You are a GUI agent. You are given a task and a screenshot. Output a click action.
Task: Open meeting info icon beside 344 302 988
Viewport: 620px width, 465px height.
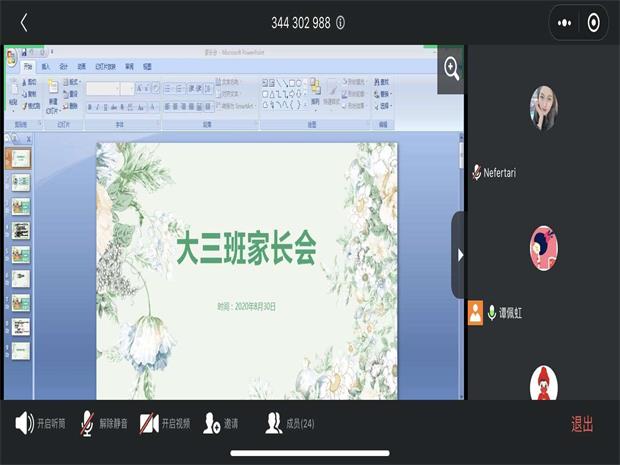pos(341,23)
